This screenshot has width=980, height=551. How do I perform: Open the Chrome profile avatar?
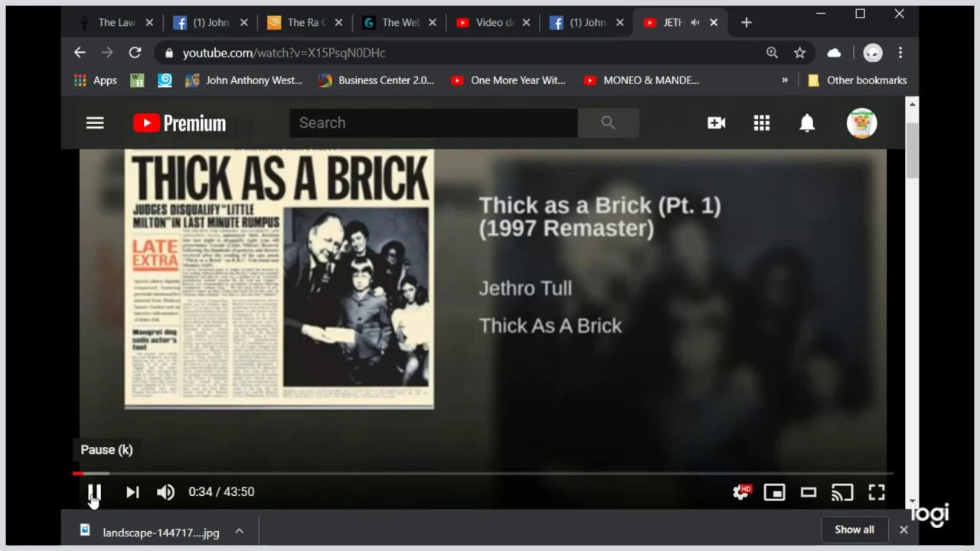tap(873, 53)
